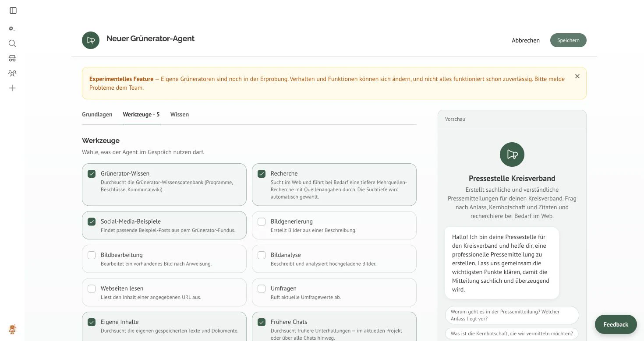644x341 pixels.
Task: Save the agent with Speichern
Action: pos(568,40)
